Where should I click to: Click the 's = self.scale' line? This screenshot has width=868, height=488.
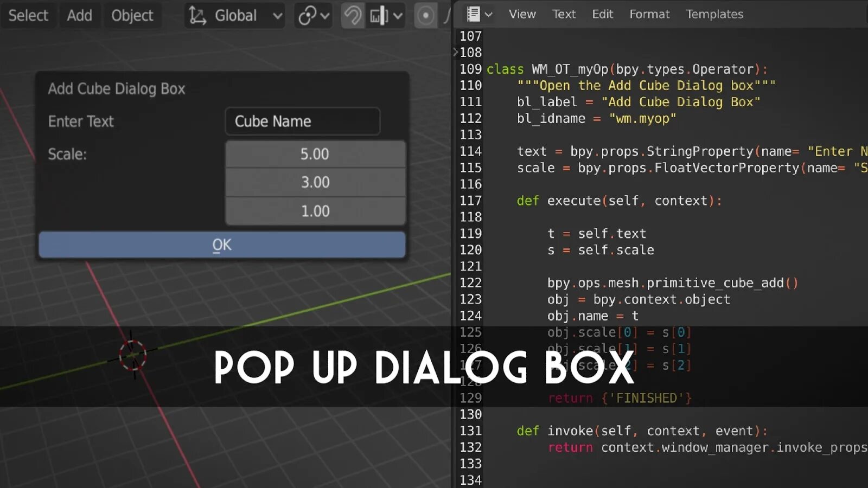601,250
